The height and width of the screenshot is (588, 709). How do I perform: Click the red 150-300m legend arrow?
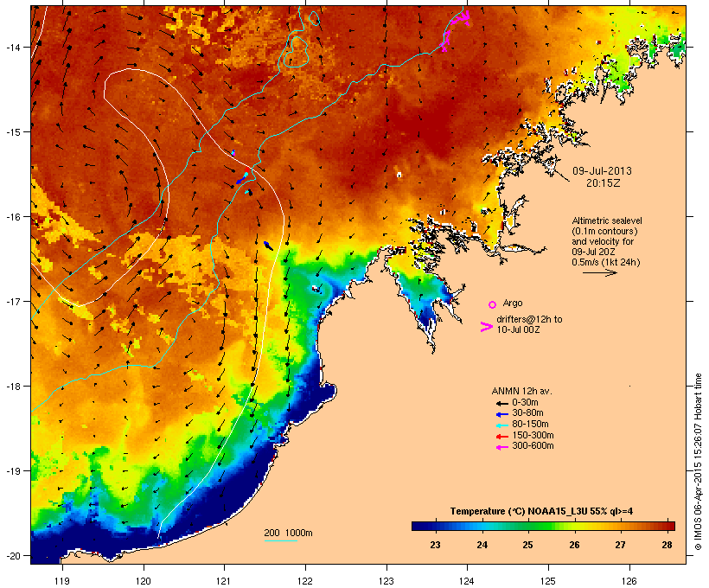(x=501, y=436)
